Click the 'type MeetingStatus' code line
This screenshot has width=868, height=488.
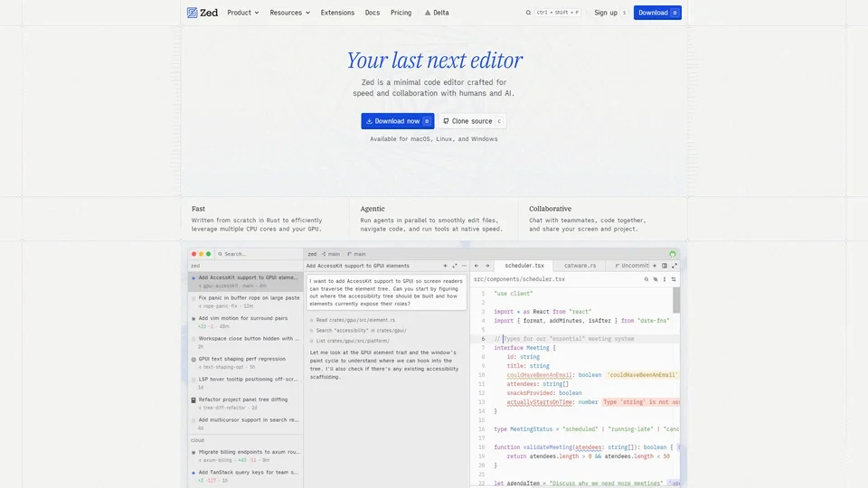coord(586,429)
